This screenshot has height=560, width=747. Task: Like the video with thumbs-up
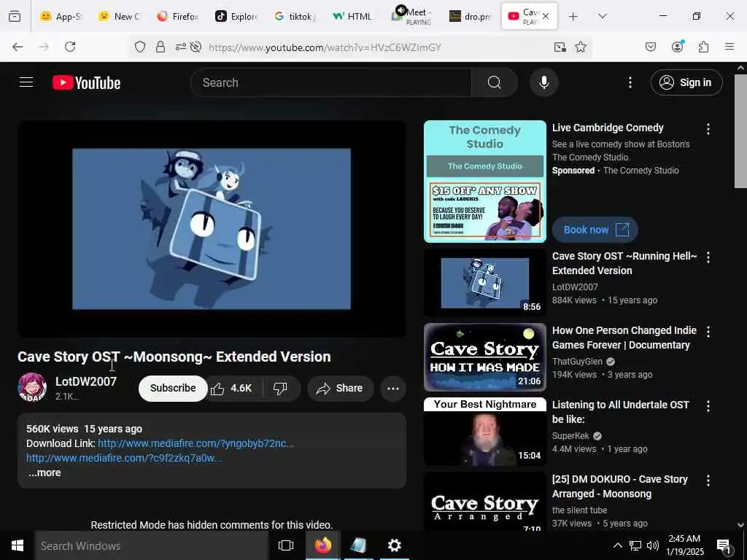(232, 388)
